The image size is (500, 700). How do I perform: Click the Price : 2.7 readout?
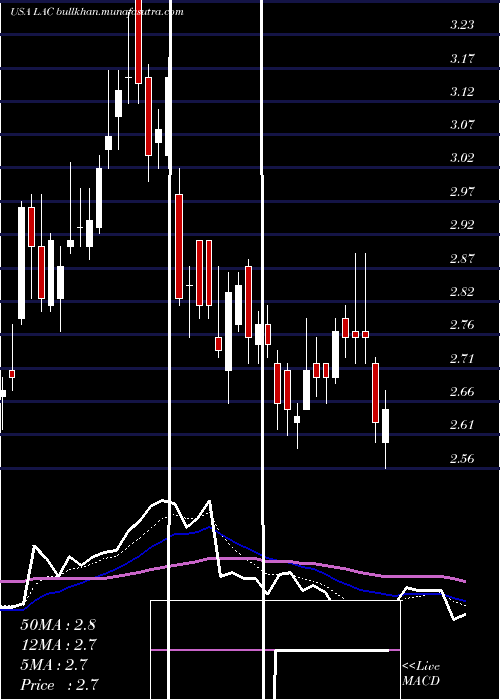pos(59,685)
